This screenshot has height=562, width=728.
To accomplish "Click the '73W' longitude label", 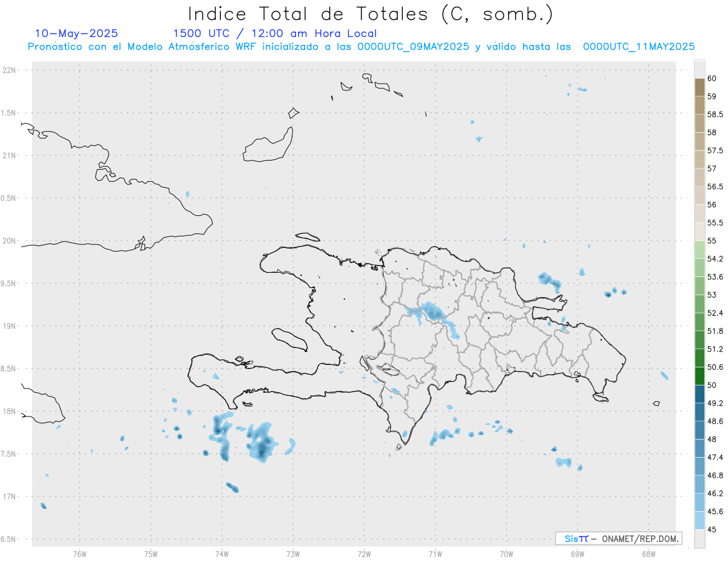I will click(x=293, y=554).
